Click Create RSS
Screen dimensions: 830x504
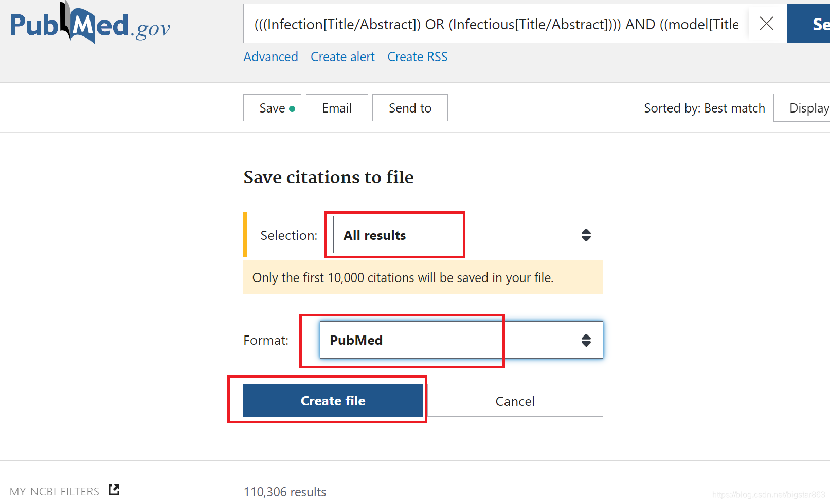[x=417, y=57]
